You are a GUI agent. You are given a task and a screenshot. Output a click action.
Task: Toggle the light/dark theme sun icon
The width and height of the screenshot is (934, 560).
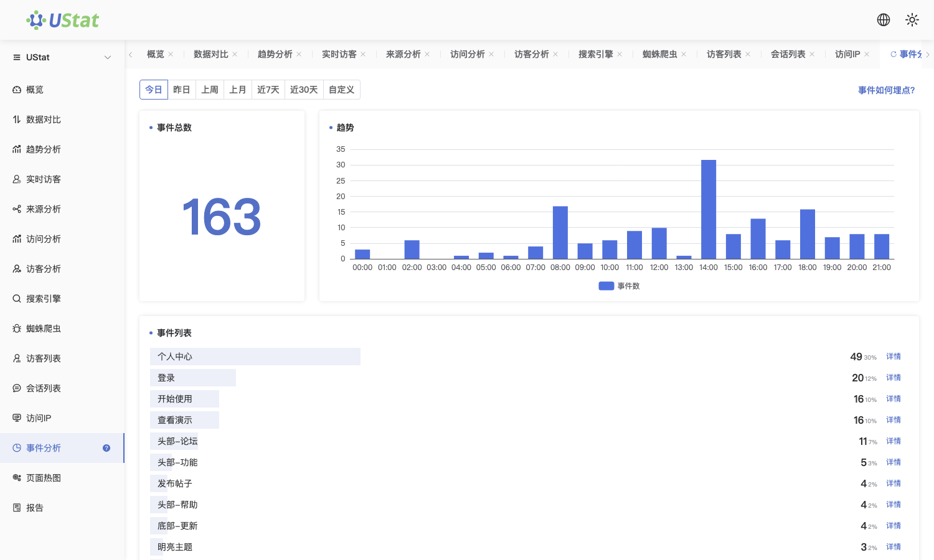click(x=912, y=20)
